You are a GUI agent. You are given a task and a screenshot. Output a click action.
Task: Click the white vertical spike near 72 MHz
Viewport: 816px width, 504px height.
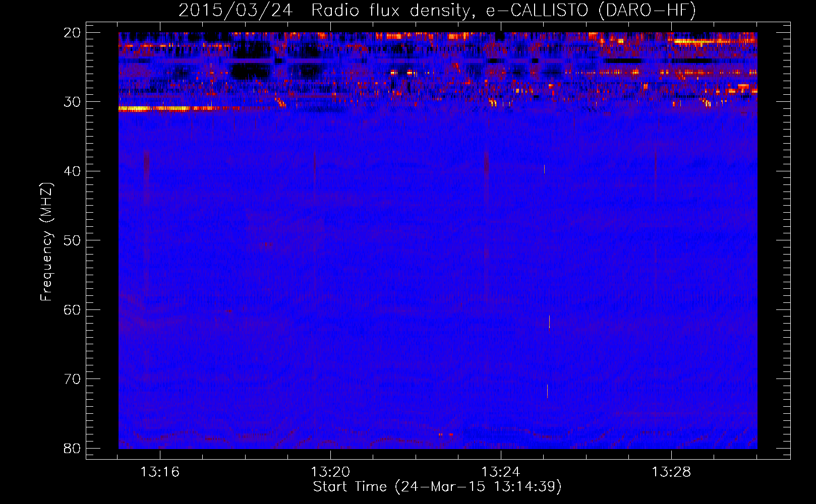click(547, 391)
